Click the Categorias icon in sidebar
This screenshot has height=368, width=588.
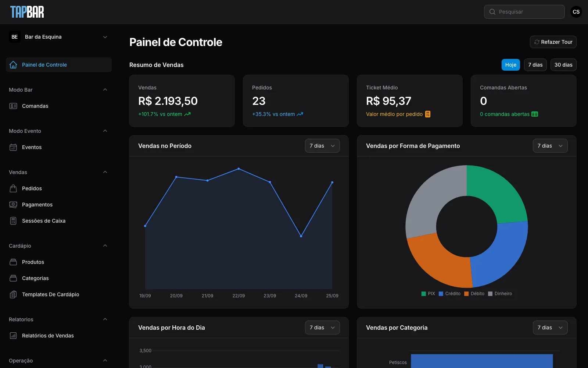[13, 278]
